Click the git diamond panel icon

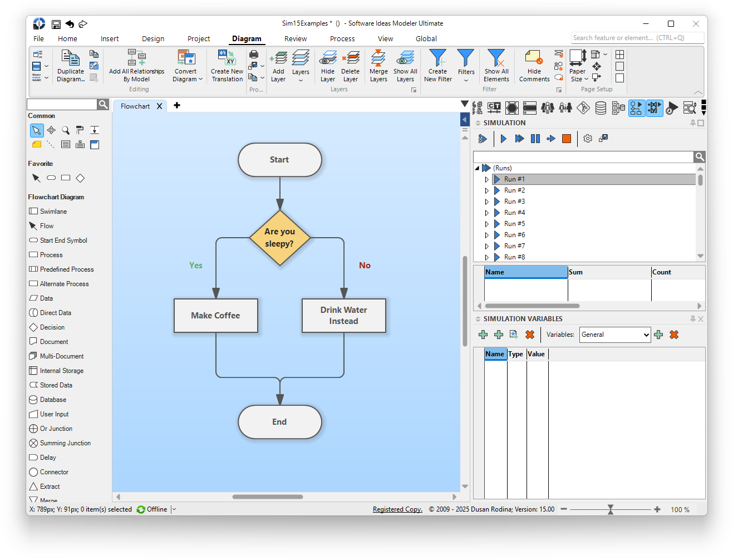[583, 108]
